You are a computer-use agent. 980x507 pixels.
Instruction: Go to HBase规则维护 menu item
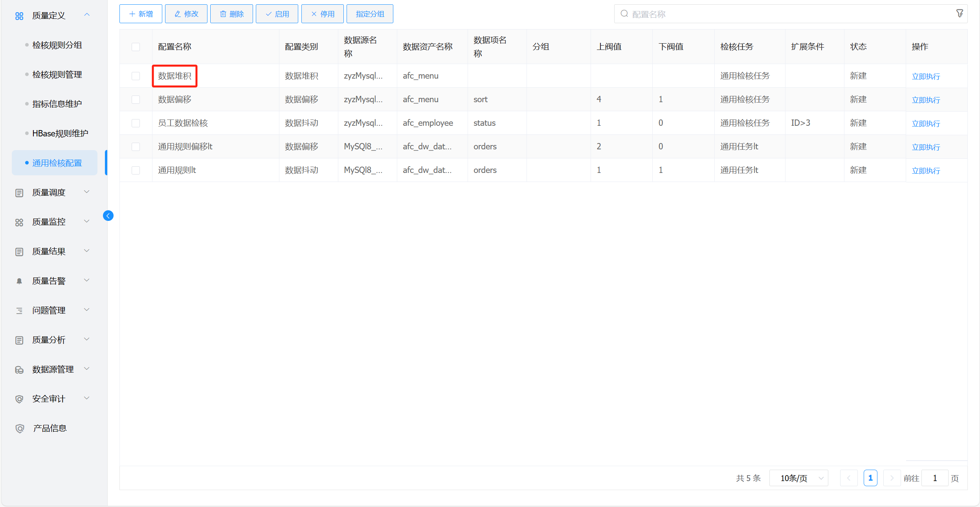click(60, 134)
